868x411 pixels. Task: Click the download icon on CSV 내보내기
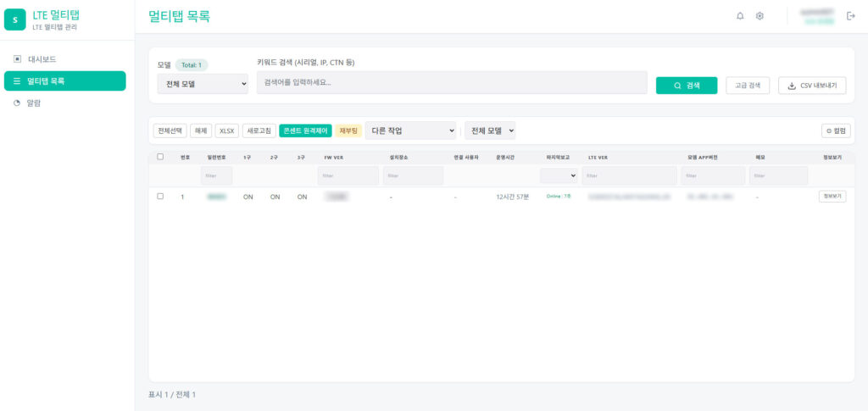[792, 86]
